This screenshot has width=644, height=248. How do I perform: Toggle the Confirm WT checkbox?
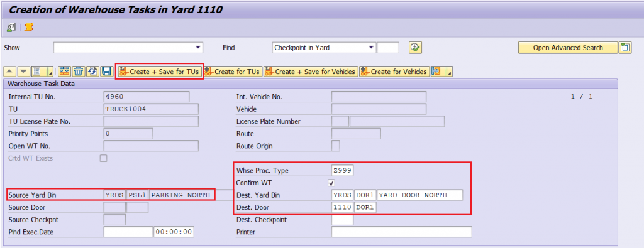tap(332, 183)
